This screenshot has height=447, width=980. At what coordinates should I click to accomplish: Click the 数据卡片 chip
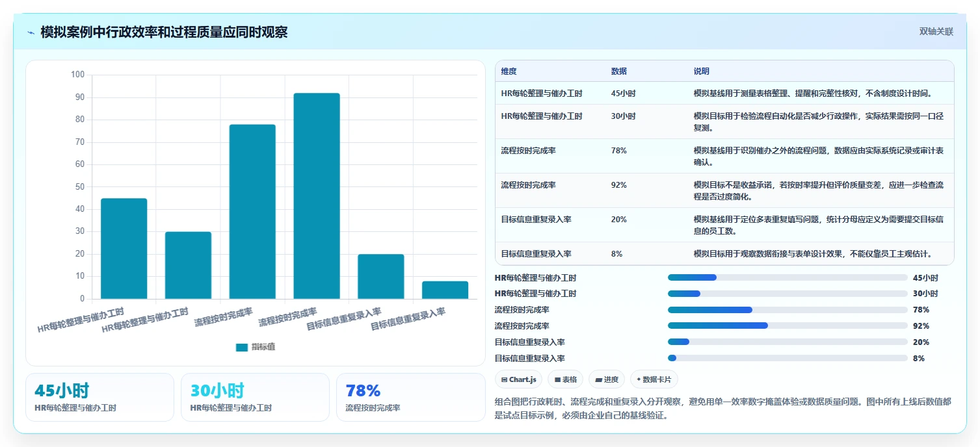[654, 379]
